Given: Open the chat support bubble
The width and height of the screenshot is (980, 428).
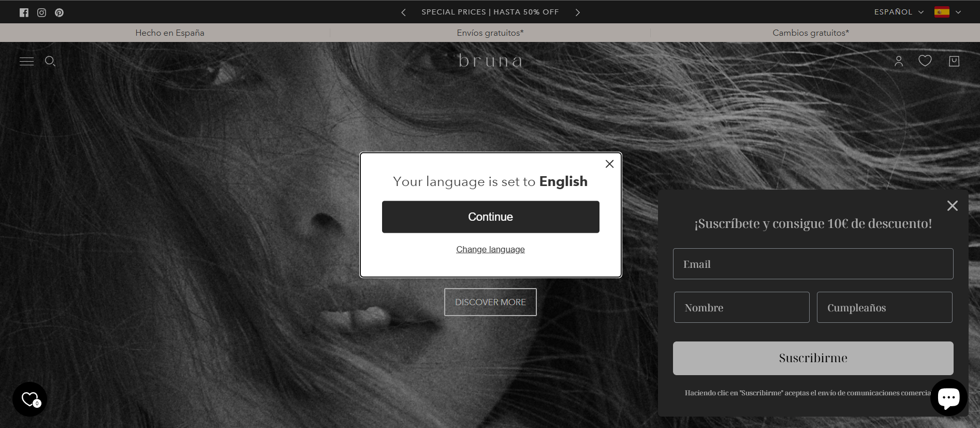Looking at the screenshot, I should click(948, 397).
